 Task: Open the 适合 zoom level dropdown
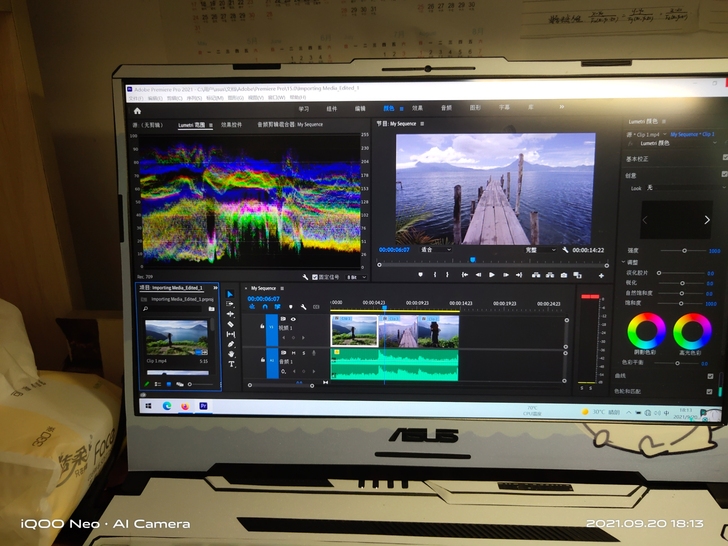[x=435, y=250]
